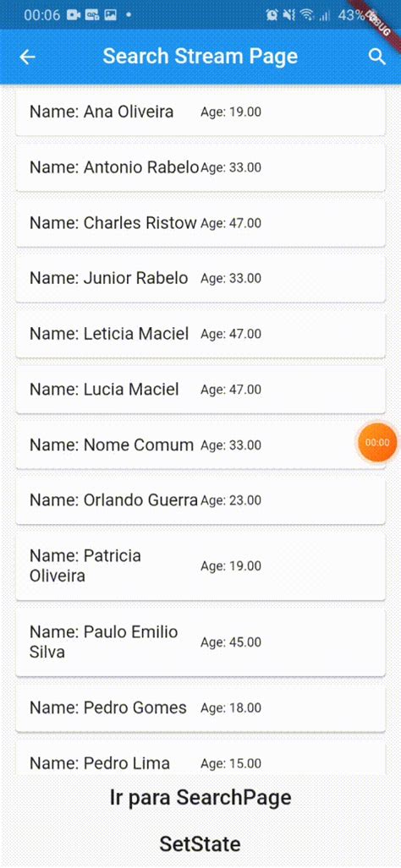Screen dimensions: 401x868
Task: Tap the alarm icon in status bar
Action: coord(272,15)
